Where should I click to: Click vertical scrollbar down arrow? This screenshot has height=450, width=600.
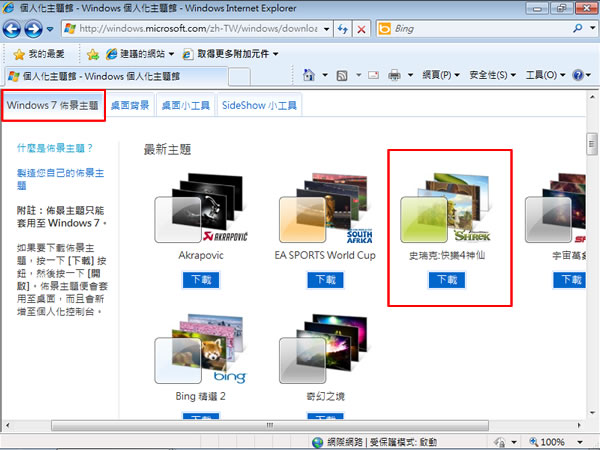(592, 413)
